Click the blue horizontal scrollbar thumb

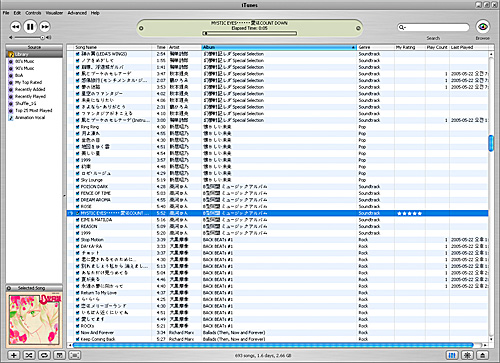click(x=273, y=345)
